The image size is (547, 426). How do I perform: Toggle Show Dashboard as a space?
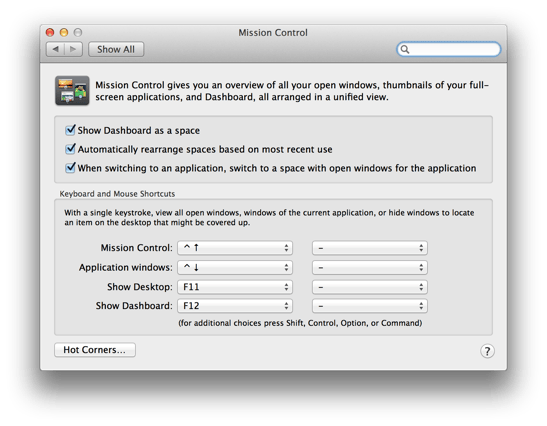70,130
